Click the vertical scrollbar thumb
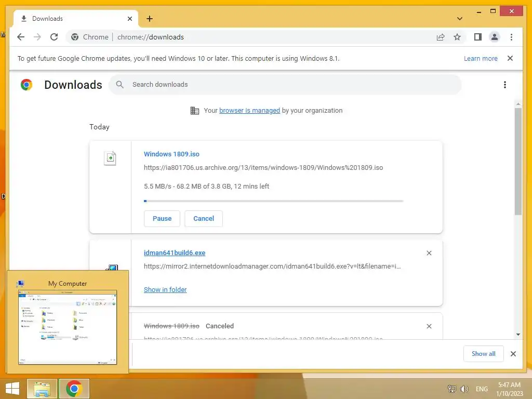Image resolution: width=532 pixels, height=399 pixels. 518,162
